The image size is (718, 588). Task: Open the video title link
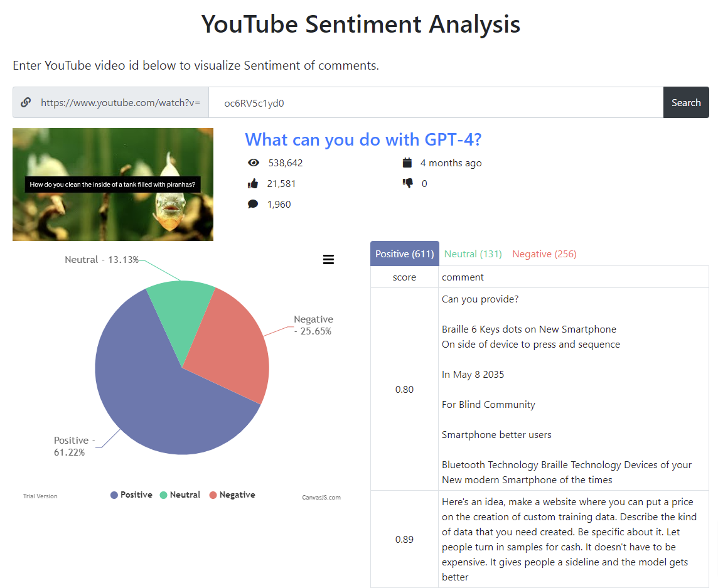click(364, 139)
